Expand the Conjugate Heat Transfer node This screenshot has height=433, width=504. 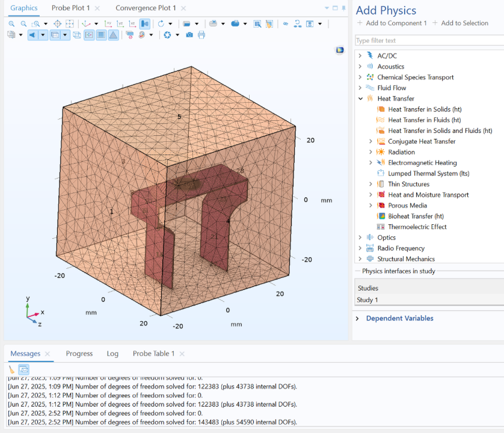pos(370,141)
